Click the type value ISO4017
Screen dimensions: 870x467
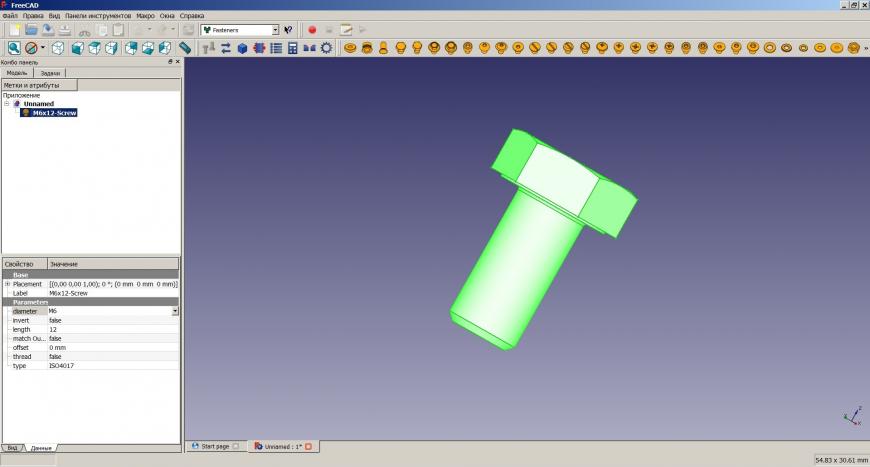61,366
